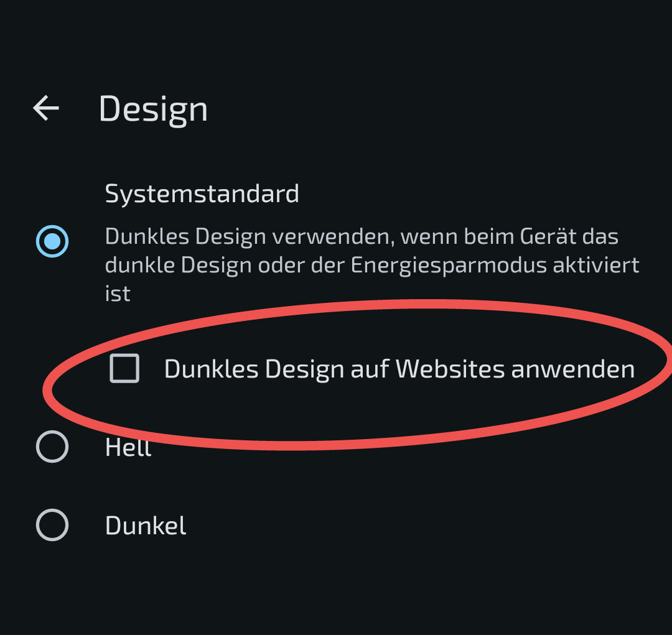Choose the Dunkel radio button

pyautogui.click(x=52, y=525)
